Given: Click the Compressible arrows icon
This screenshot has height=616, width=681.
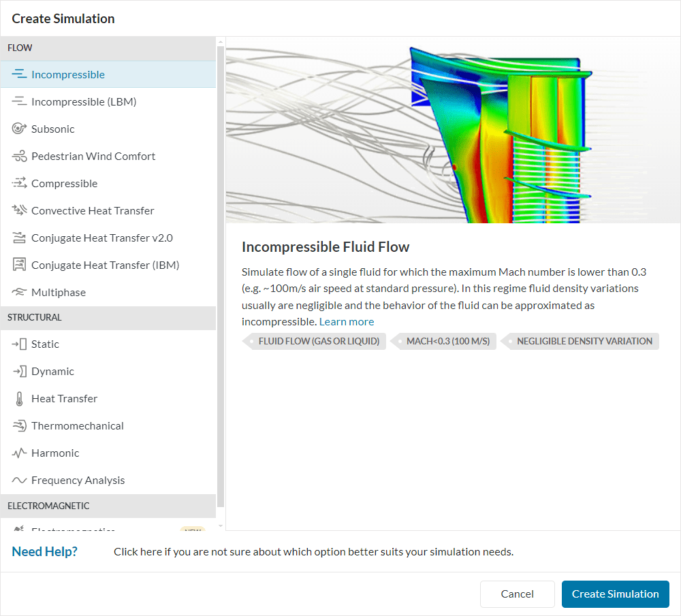Looking at the screenshot, I should click(19, 184).
